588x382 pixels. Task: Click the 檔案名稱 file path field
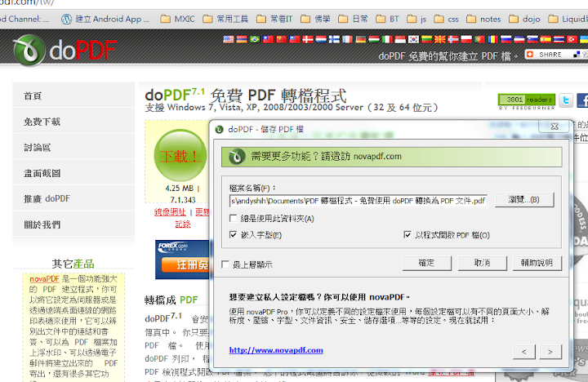(359, 201)
